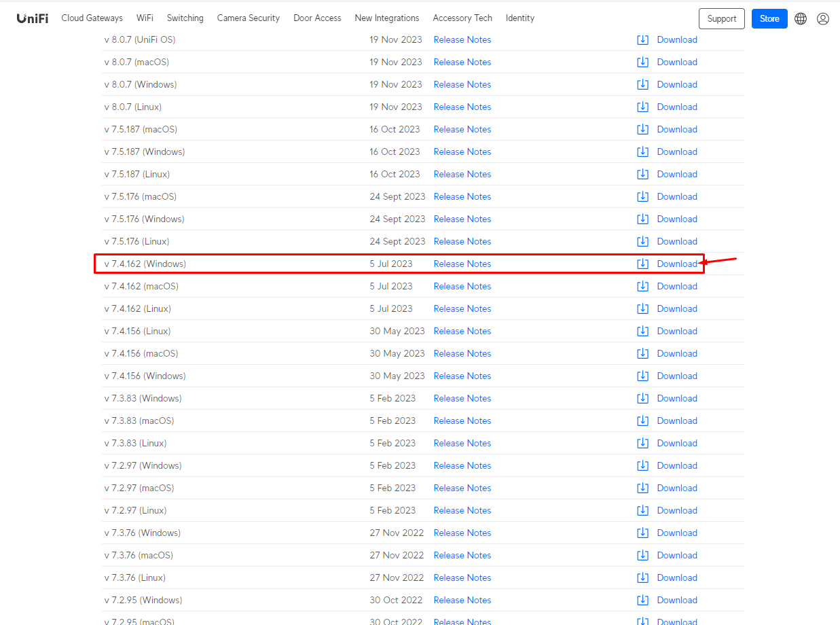Viewport: 840px width, 625px height.
Task: Click download icon for v 7.4.156 (macOS)
Action: (x=642, y=353)
